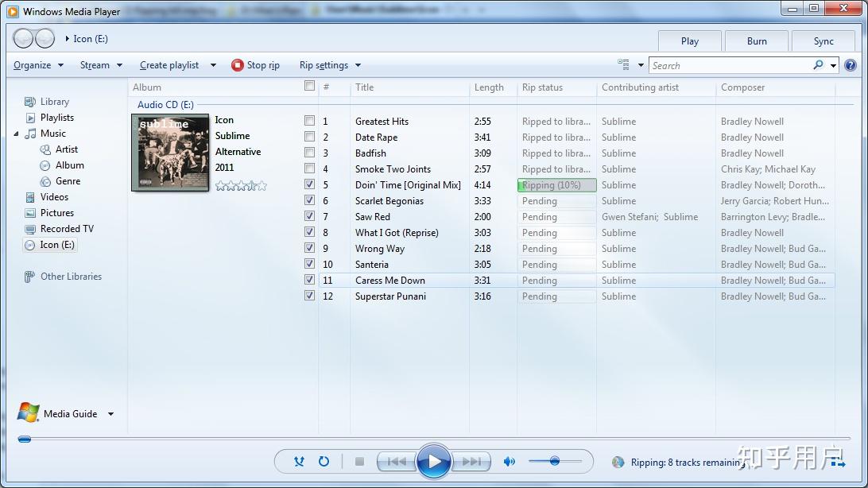
Task: Select the Icon (E:) CD drive in sidebar
Action: [54, 245]
